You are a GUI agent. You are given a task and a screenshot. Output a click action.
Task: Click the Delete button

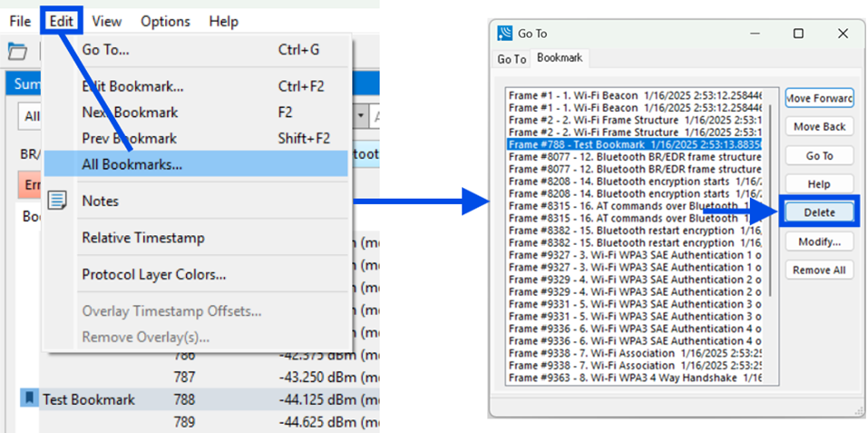pos(819,212)
